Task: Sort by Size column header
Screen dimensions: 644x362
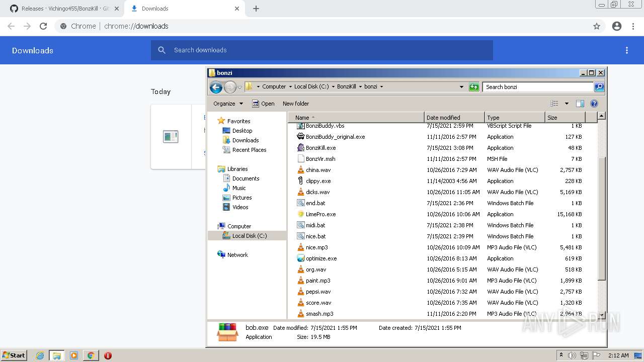Action: point(566,117)
